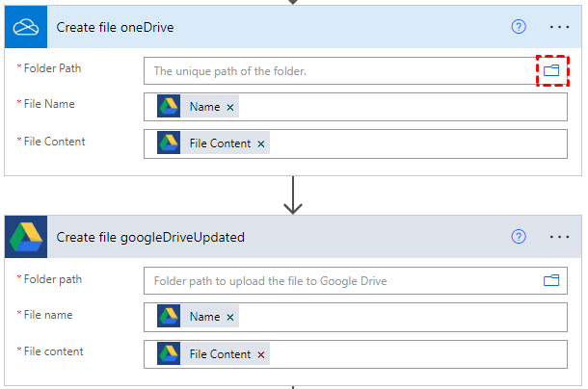The image size is (588, 389).
Task: Select the Name token in Google Drive File name
Action: click(203, 317)
